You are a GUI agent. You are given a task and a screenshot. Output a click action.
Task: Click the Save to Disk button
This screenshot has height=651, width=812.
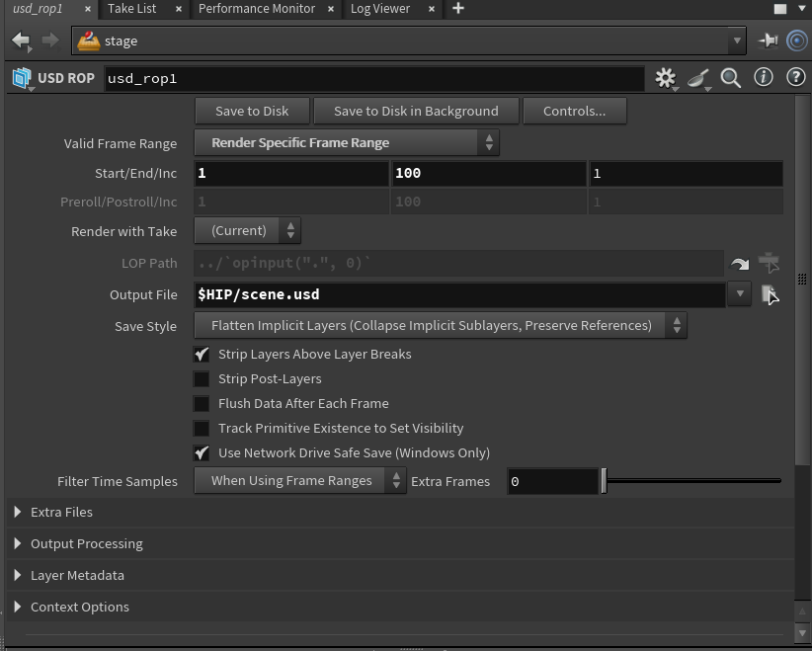click(252, 111)
